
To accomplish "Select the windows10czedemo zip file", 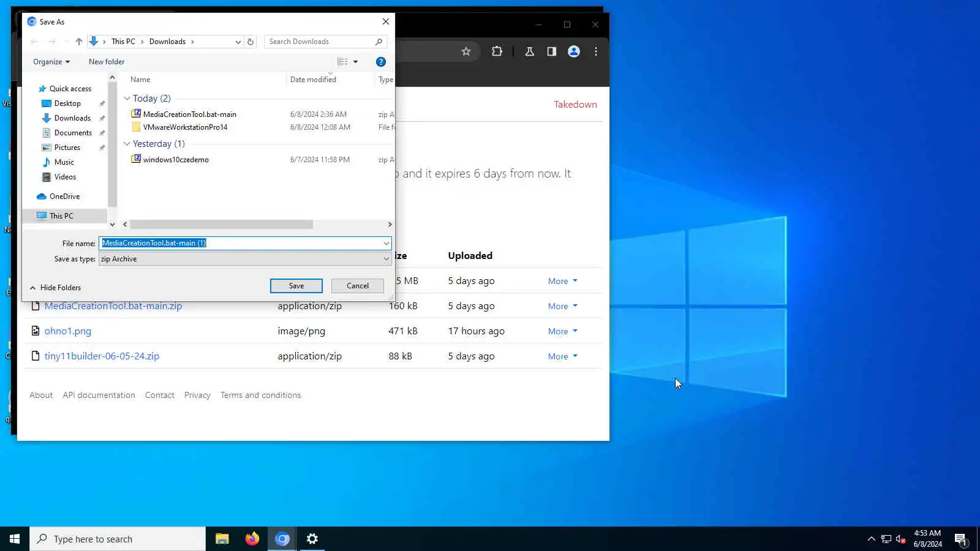I will [176, 160].
